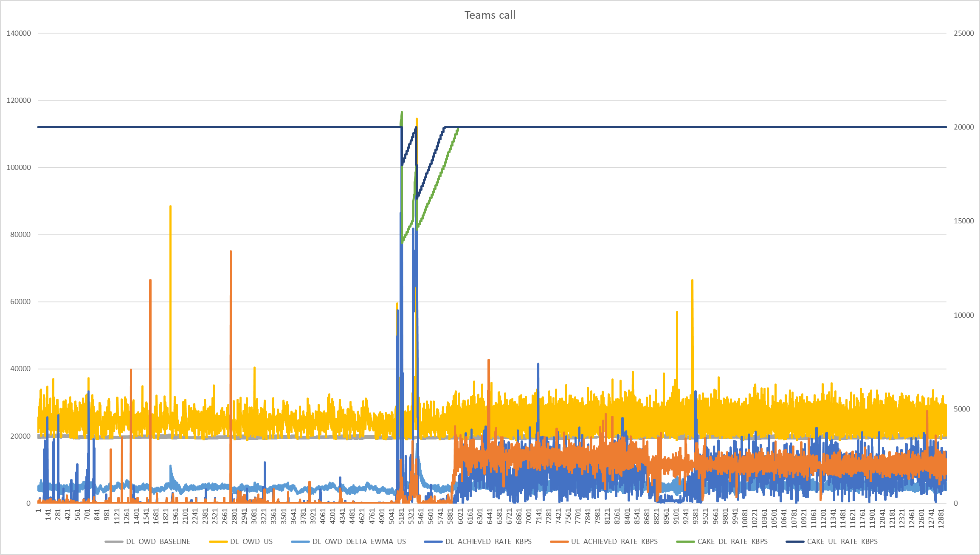The width and height of the screenshot is (980, 555).
Task: Click the 20000 right axis label
Action: tap(964, 127)
